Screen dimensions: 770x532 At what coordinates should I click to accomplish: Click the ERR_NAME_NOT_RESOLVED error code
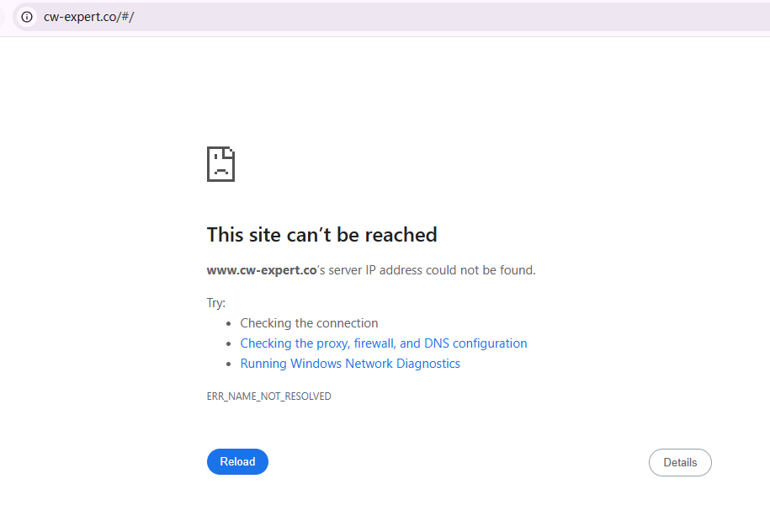268,396
